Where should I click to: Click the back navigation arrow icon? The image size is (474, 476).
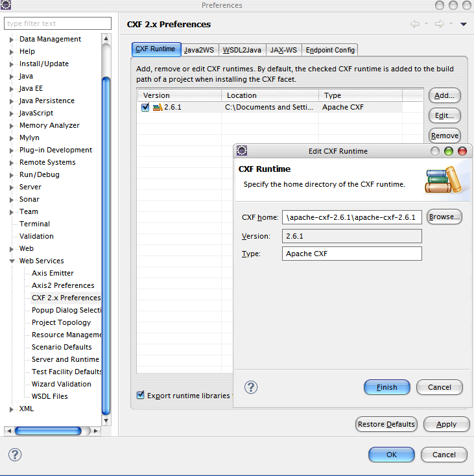pos(415,24)
